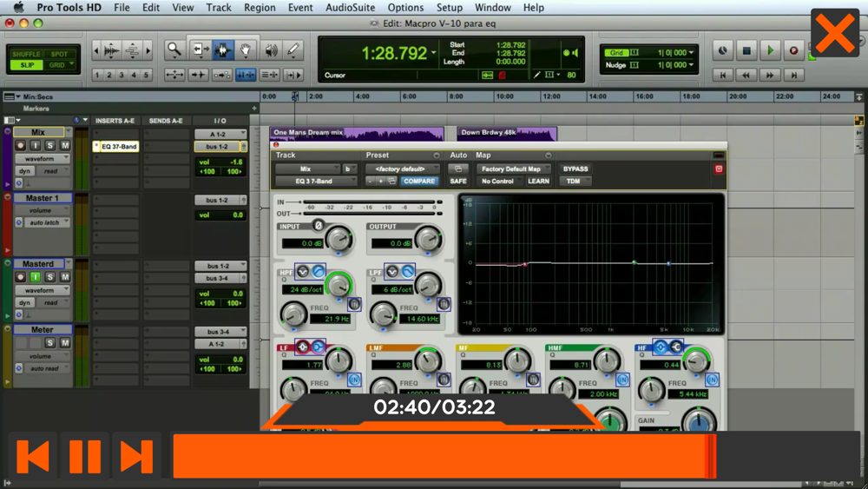Open the TDM format dropdown
The height and width of the screenshot is (489, 868).
point(575,181)
